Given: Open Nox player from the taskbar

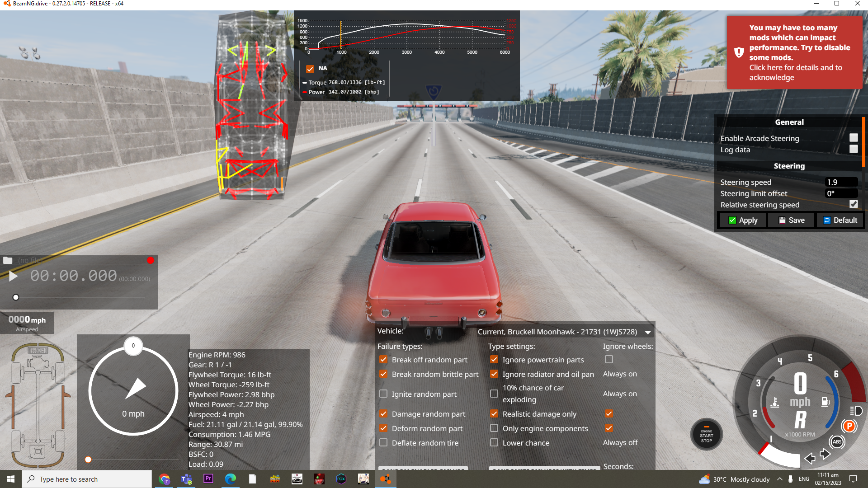Looking at the screenshot, I should 341,479.
